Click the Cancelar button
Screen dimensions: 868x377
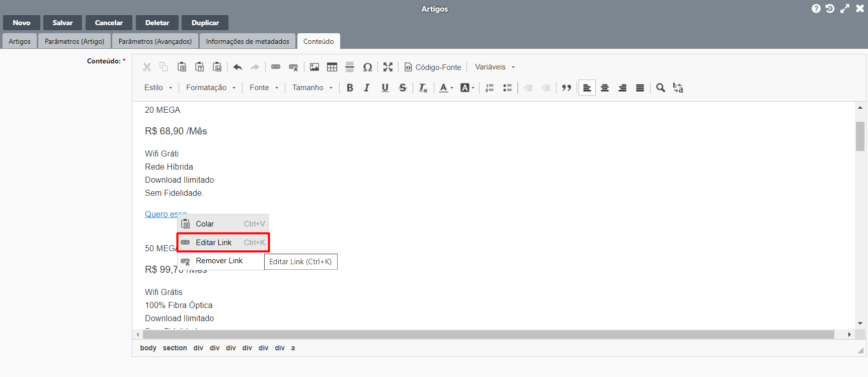(x=109, y=23)
